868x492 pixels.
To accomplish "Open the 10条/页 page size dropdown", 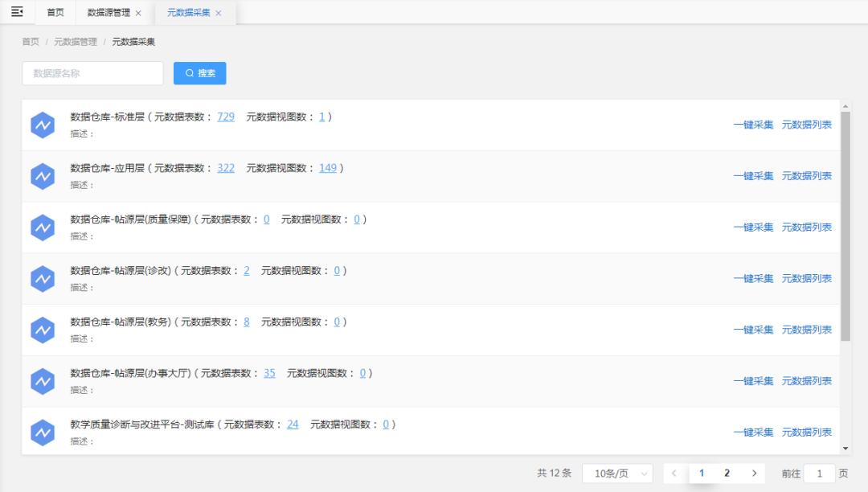I will click(x=617, y=474).
